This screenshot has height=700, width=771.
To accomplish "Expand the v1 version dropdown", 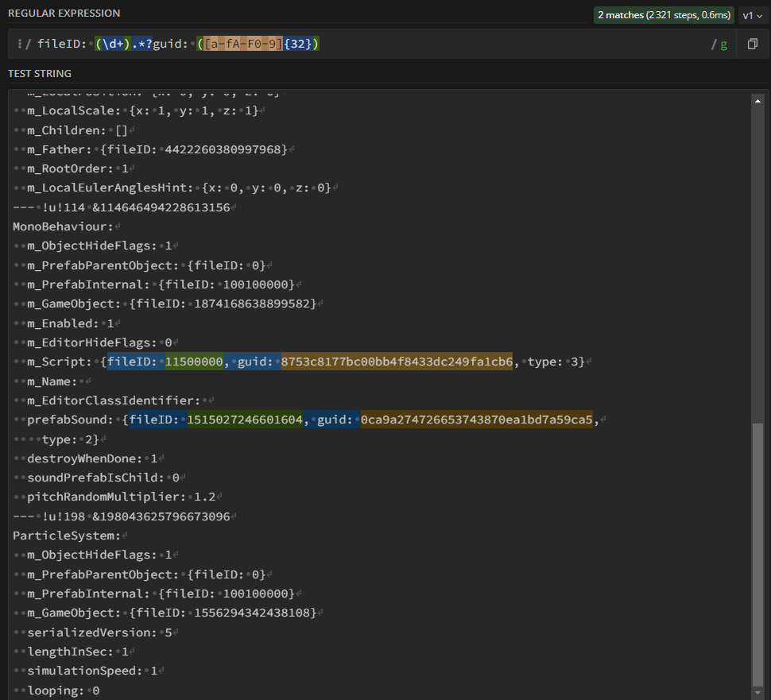I will click(x=751, y=15).
